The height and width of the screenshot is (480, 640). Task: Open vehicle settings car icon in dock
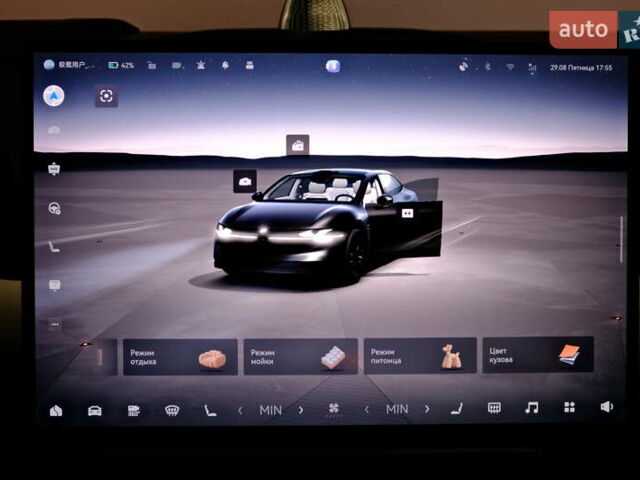pyautogui.click(x=95, y=411)
